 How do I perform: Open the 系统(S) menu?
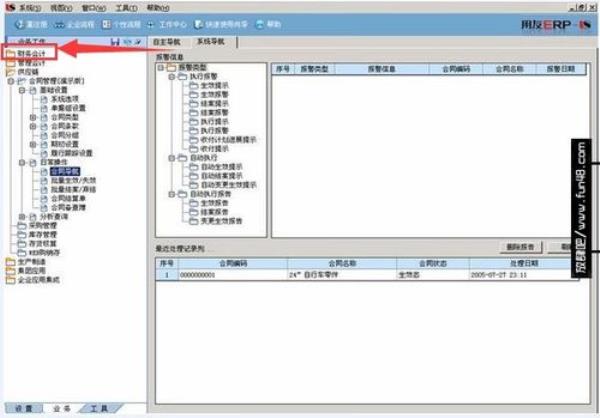[x=30, y=8]
